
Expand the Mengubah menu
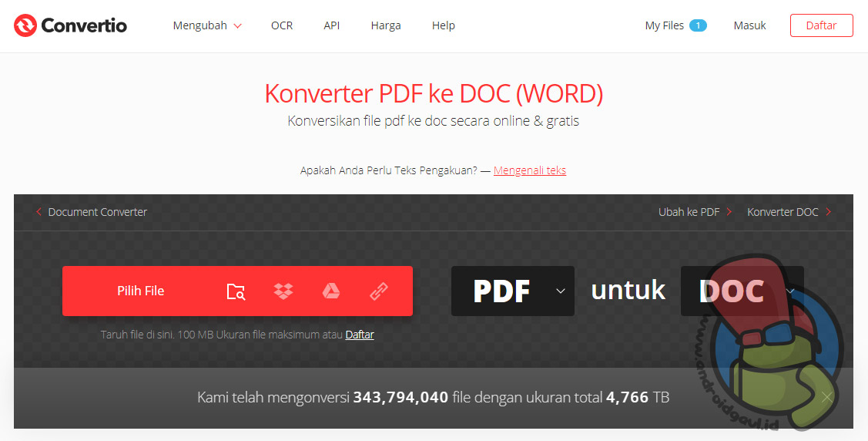[207, 25]
